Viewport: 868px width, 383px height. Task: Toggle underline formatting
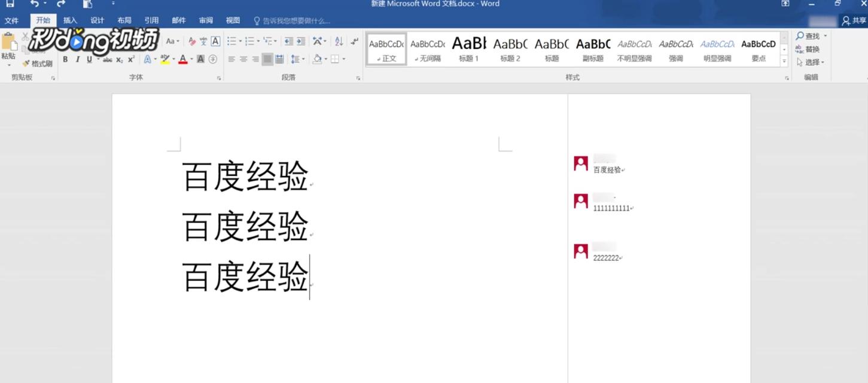[89, 59]
